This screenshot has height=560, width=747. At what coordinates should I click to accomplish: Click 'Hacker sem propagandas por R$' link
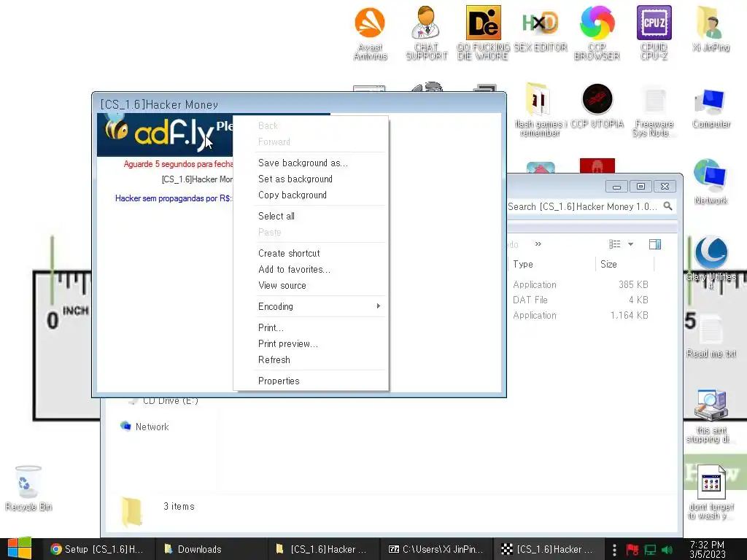tap(174, 198)
